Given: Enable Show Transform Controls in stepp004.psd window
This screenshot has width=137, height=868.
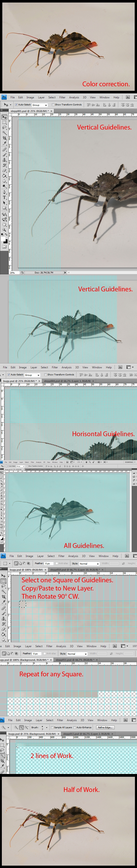Looking at the screenshot, I should [45, 375].
